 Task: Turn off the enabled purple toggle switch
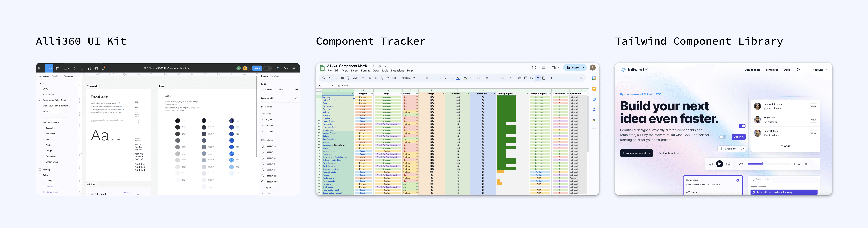point(742,126)
